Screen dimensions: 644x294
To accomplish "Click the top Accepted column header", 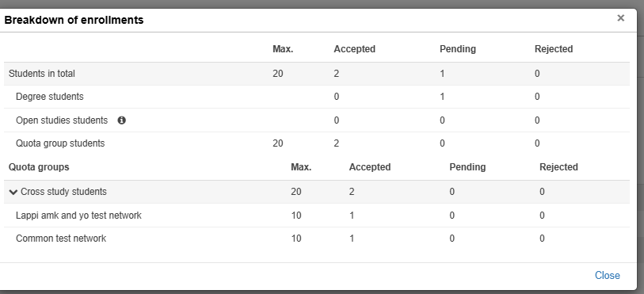I will coord(354,49).
